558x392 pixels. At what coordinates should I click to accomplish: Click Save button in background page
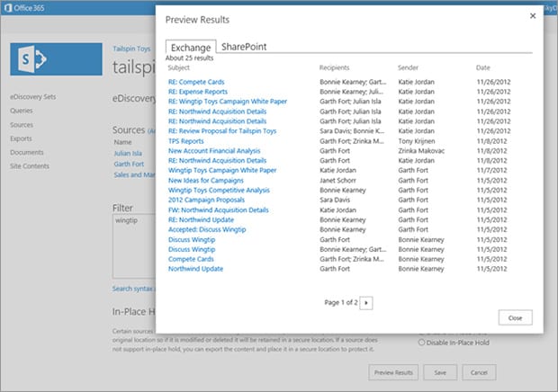tap(440, 372)
